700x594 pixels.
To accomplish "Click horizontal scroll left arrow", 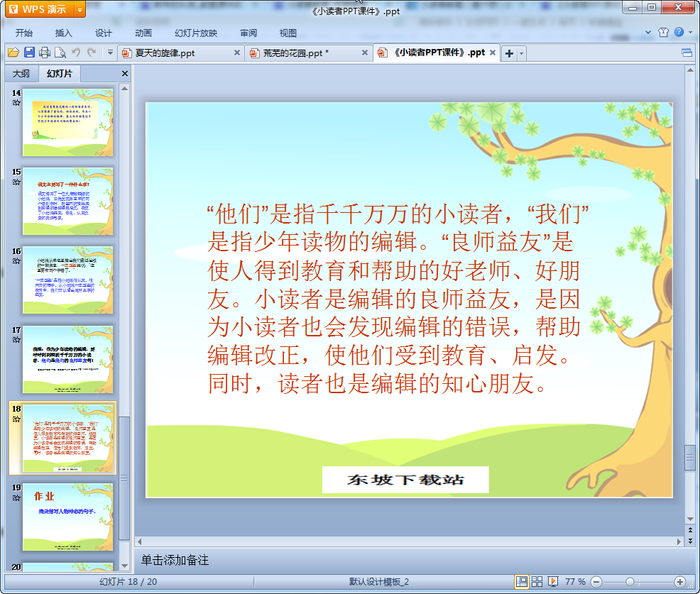I will (x=140, y=541).
